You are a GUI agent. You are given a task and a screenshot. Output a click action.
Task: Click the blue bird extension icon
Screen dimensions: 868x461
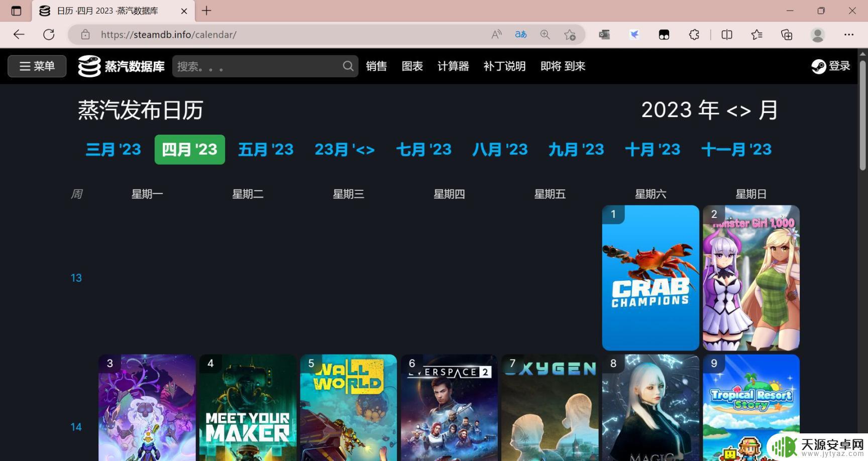634,35
